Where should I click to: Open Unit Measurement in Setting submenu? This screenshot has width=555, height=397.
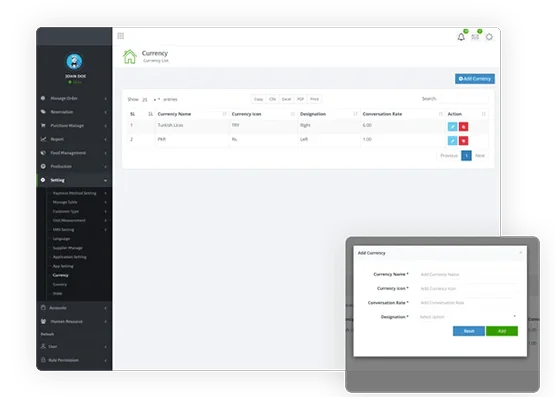click(69, 220)
